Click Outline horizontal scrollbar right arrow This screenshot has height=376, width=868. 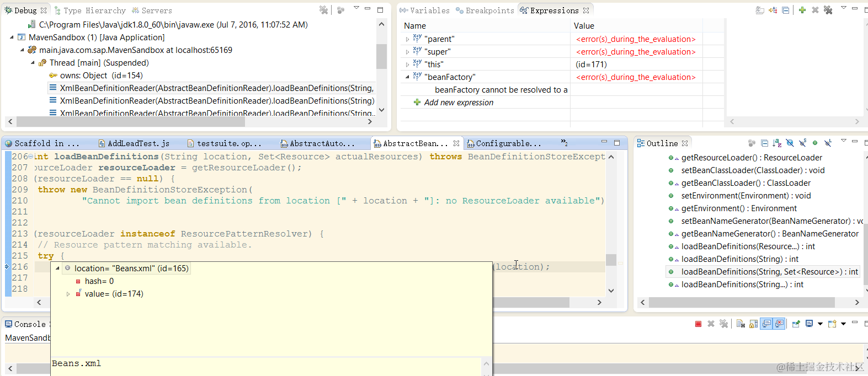(856, 302)
